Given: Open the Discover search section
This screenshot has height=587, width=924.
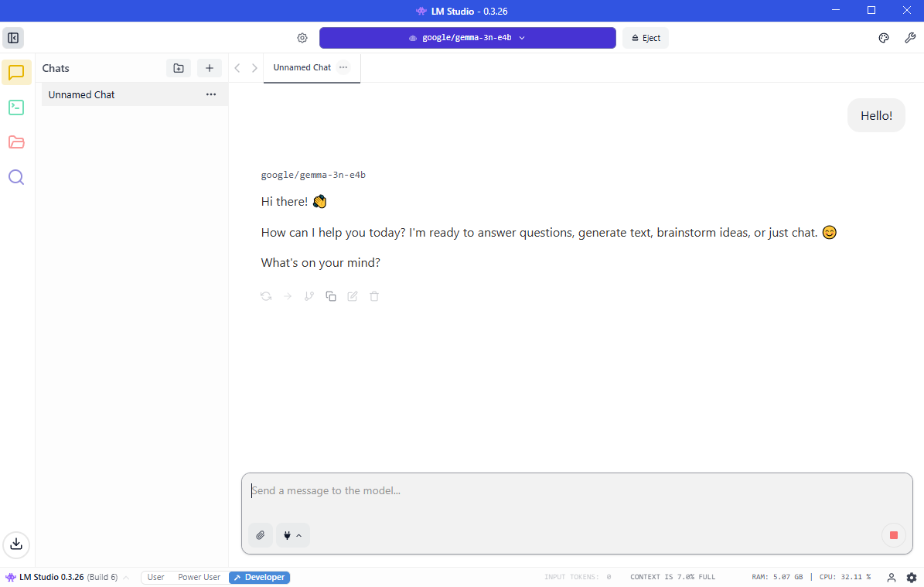Looking at the screenshot, I should (x=16, y=177).
